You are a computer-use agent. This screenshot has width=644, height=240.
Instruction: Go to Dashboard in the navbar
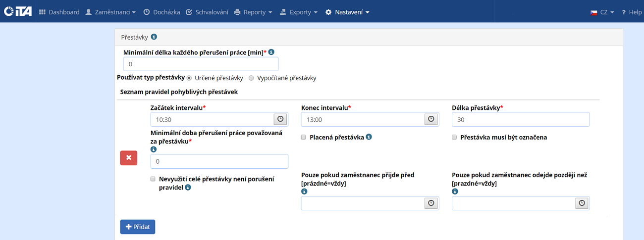tap(59, 12)
